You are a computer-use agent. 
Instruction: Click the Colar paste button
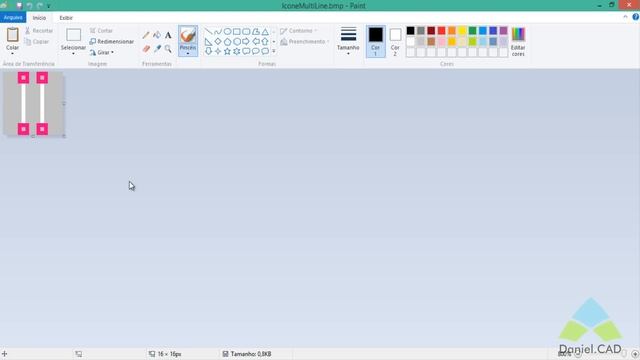coord(12,38)
